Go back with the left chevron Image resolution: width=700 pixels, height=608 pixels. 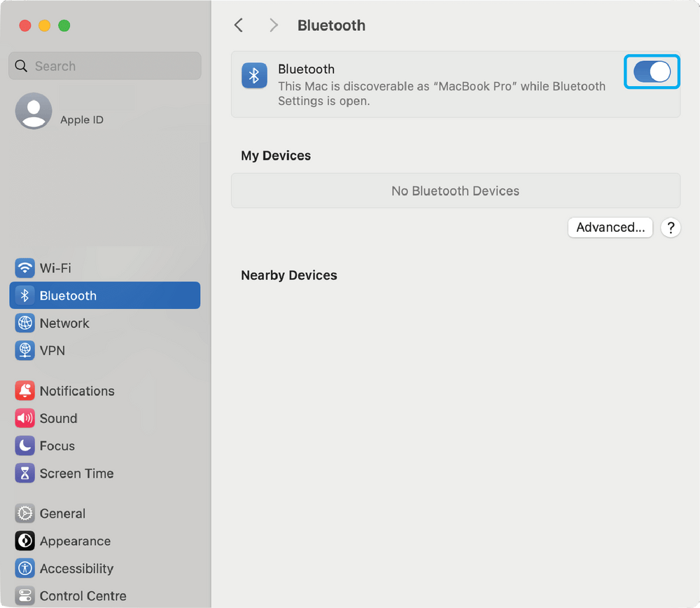coord(239,25)
